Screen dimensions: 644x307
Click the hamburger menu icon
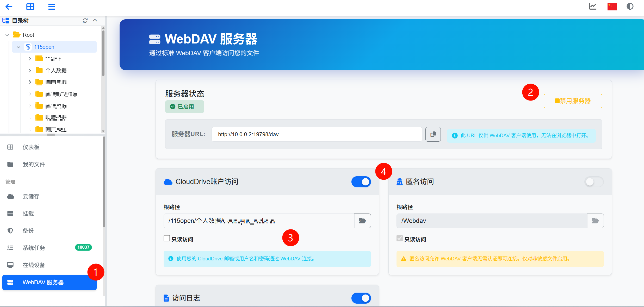click(x=52, y=7)
